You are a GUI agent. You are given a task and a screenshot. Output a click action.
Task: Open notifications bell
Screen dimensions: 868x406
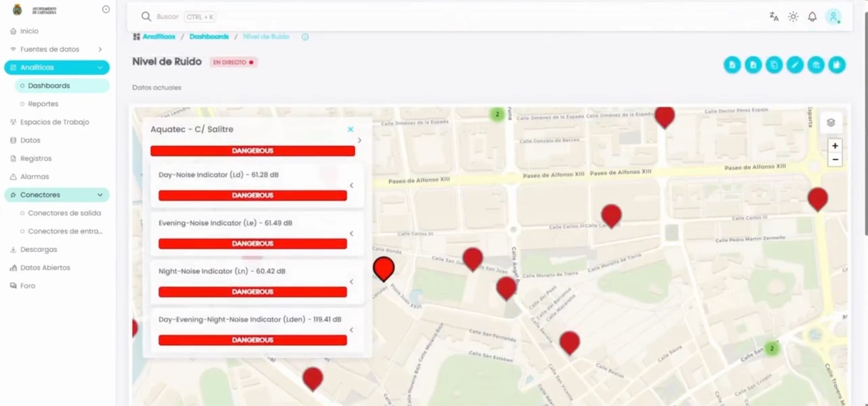(812, 17)
